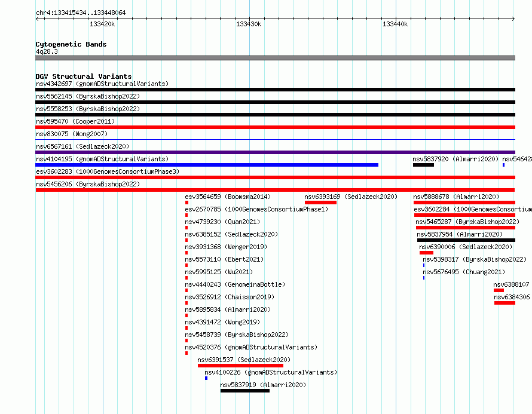Viewport: 532px width, 414px height.
Task: Select nsv5456206 (ByrskaBishop2022) label
Action: click(88, 184)
